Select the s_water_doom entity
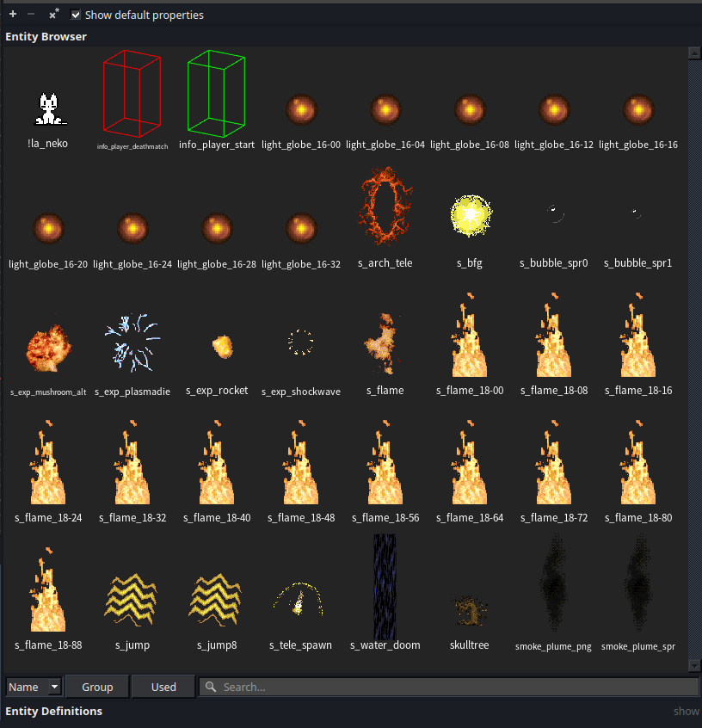The height and width of the screenshot is (728, 702). point(385,587)
